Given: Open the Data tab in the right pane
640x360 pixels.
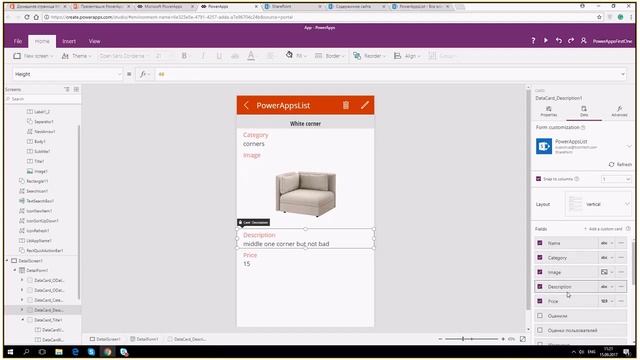Looking at the screenshot, I should 584,111.
